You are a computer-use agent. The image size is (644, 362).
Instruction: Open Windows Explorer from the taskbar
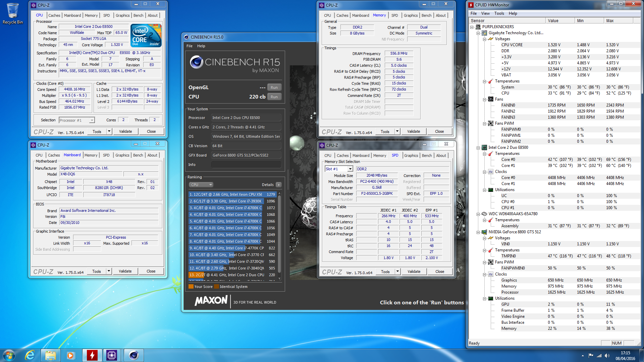coord(50,355)
